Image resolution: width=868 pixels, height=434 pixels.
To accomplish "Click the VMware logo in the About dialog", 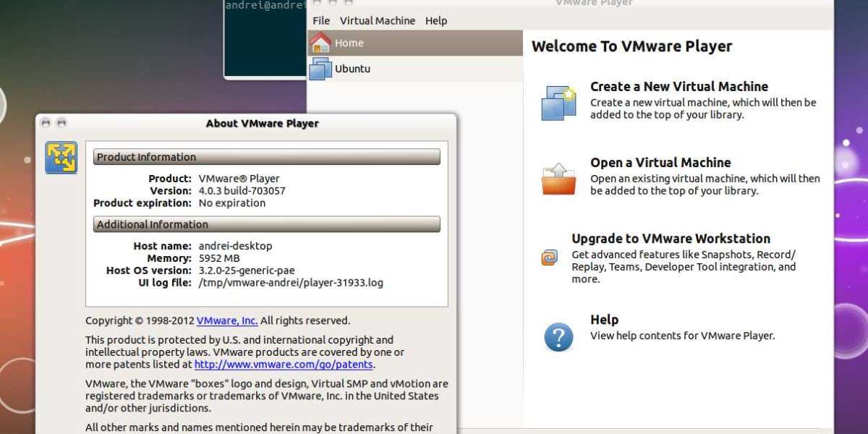I will 61,158.
